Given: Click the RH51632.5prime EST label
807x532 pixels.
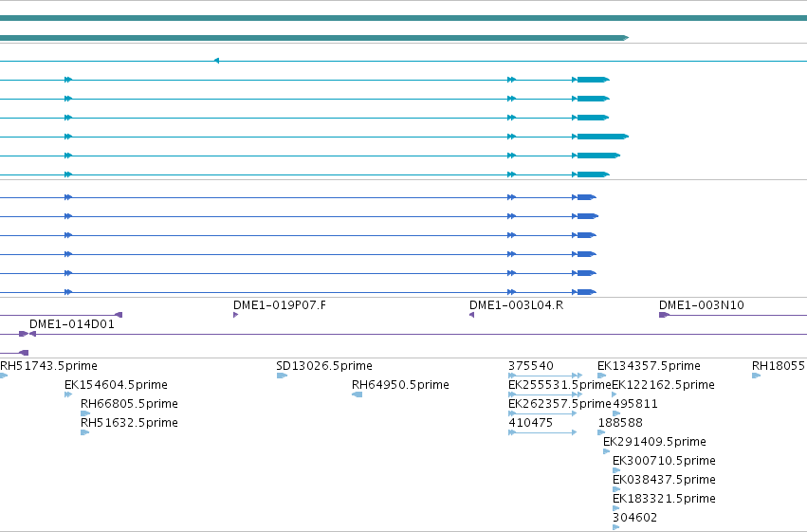Looking at the screenshot, I should (129, 423).
